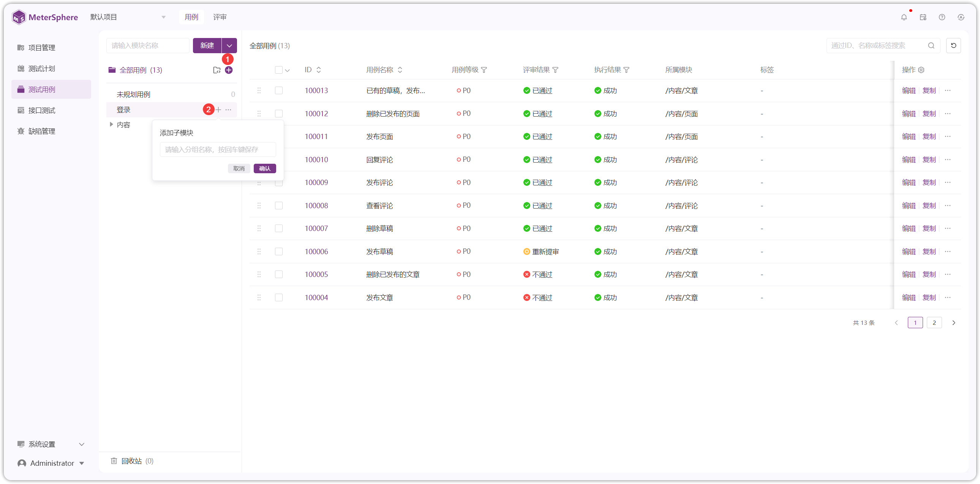The width and height of the screenshot is (980, 484).
Task: Expand the 系统设置 menu
Action: pos(51,444)
